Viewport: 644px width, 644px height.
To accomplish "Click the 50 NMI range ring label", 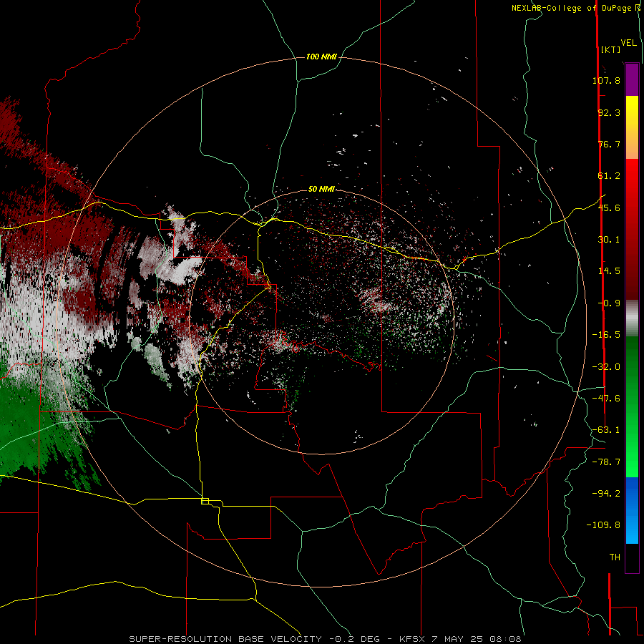I will point(321,189).
